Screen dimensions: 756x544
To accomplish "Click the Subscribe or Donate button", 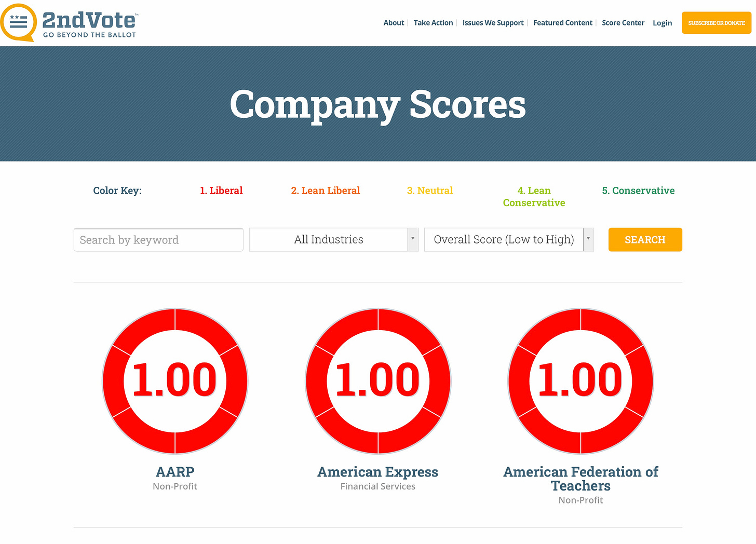I will (716, 23).
